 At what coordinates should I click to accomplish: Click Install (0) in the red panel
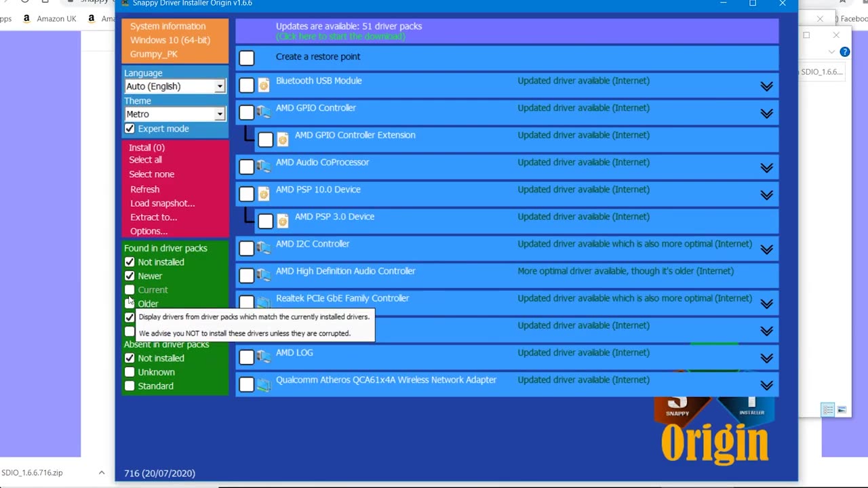147,147
